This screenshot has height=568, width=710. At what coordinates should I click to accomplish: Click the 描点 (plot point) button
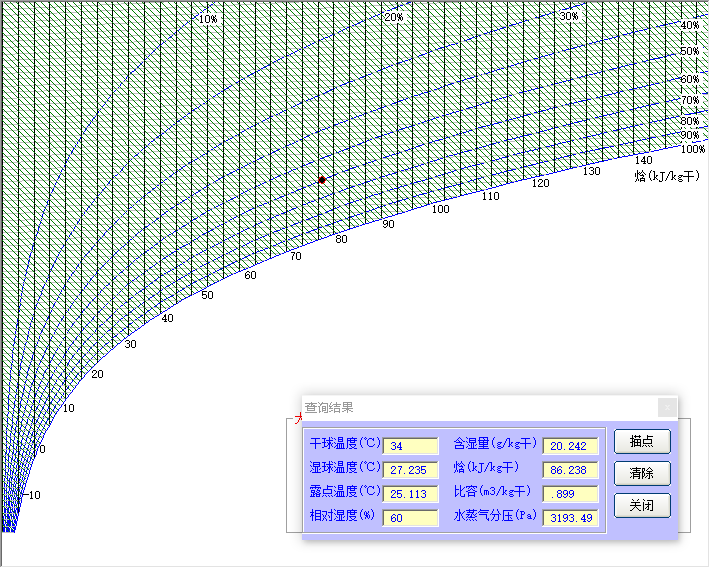pyautogui.click(x=641, y=441)
